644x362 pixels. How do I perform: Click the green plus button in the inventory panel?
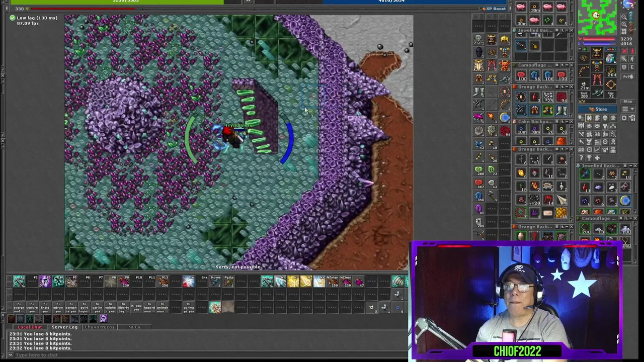[x=585, y=49]
